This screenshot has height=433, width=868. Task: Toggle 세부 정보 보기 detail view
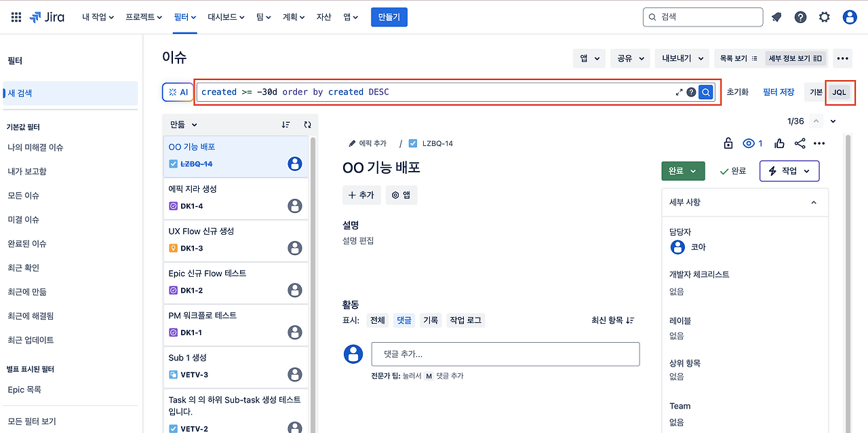click(x=795, y=58)
